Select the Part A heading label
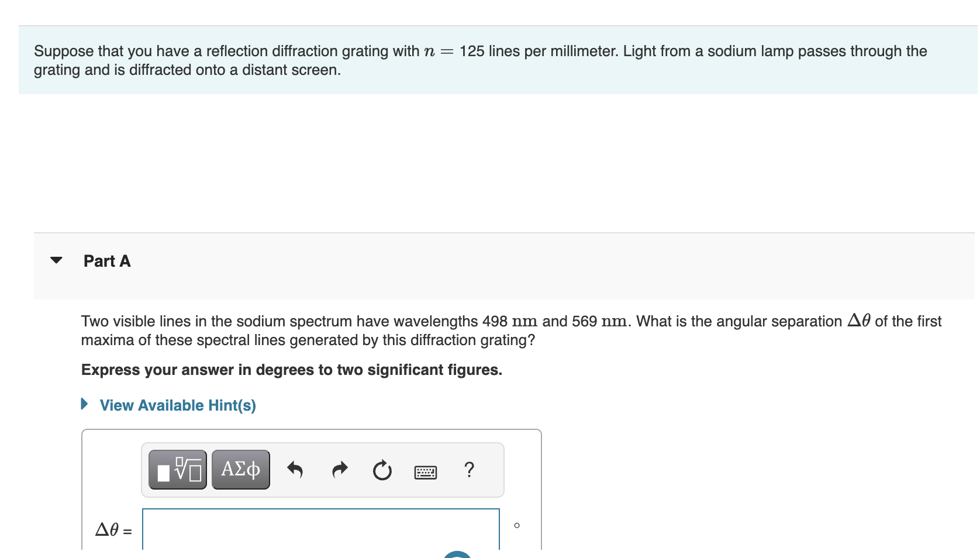Screen dimensions: 980x558 [107, 261]
